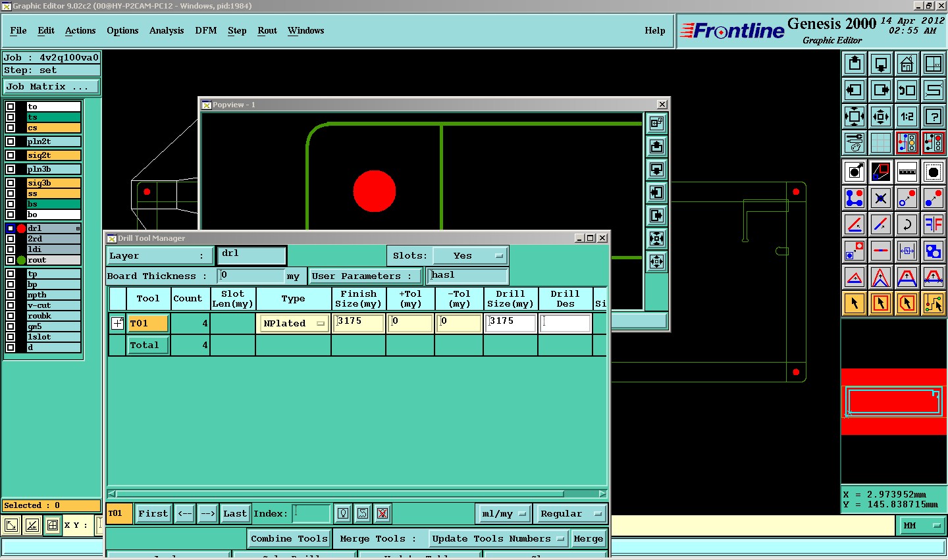This screenshot has height=560, width=948.
Task: Click the Job Matrix button
Action: [51, 87]
